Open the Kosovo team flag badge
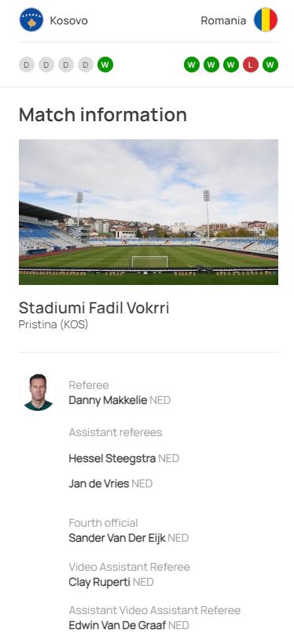 [x=31, y=20]
